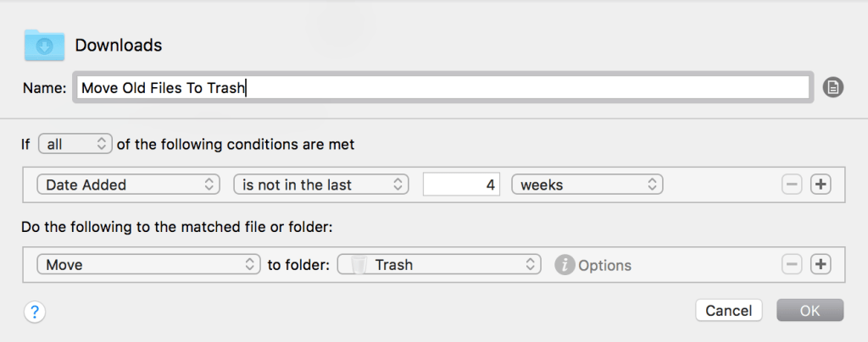Remove the Date Added condition row
The image size is (868, 342).
click(x=792, y=185)
